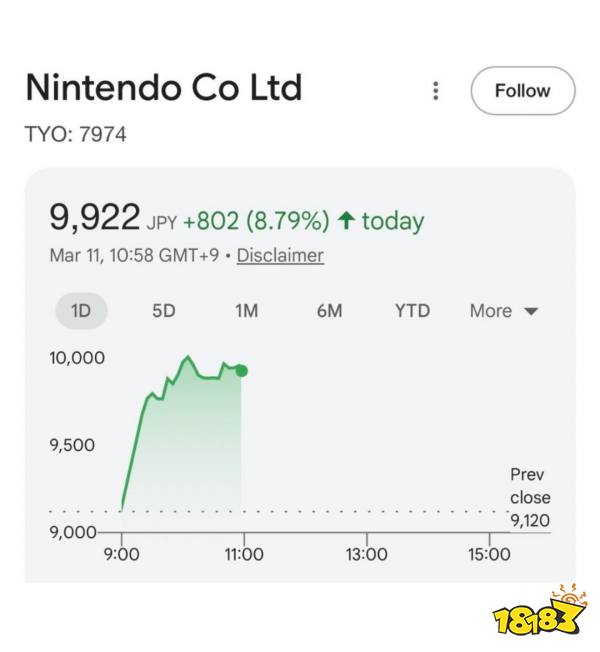
Task: Click the 10,000 price axis label
Action: [77, 358]
